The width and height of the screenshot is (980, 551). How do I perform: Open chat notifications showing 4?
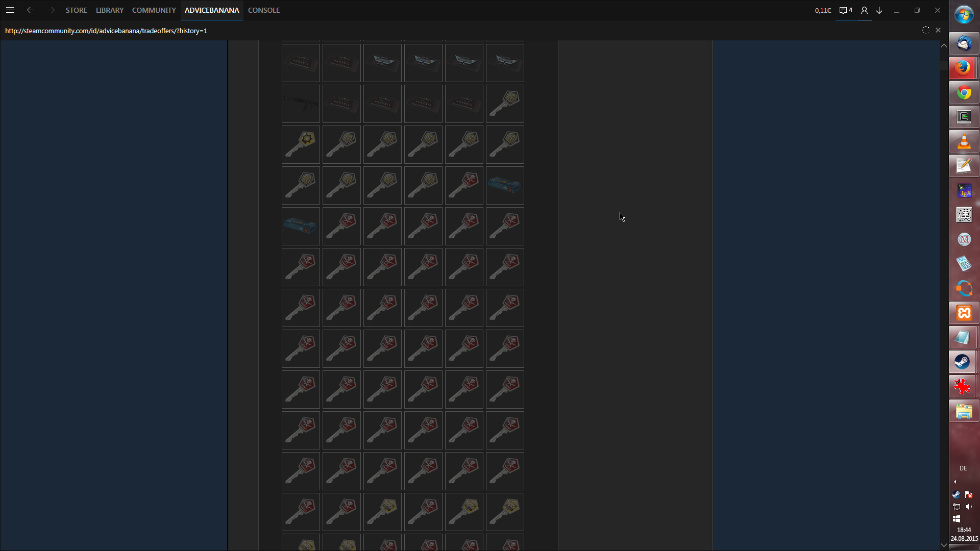[846, 10]
